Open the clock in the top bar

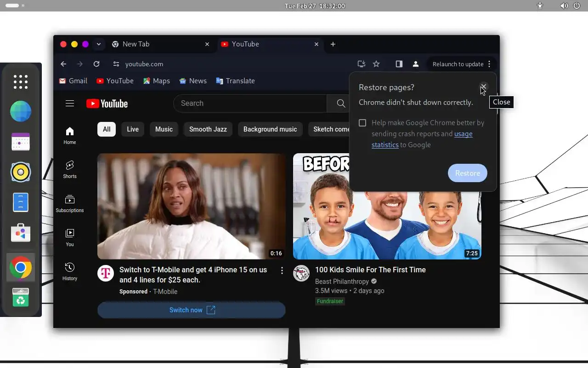point(315,6)
